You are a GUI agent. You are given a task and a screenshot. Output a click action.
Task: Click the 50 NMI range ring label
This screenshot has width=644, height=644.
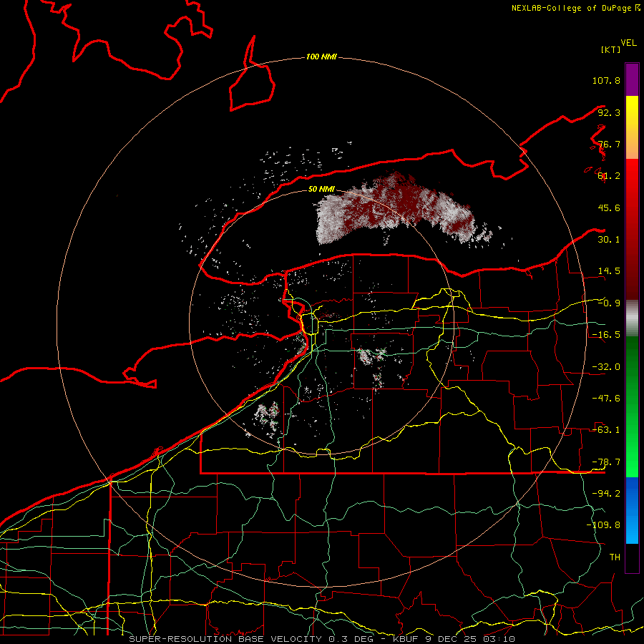321,189
